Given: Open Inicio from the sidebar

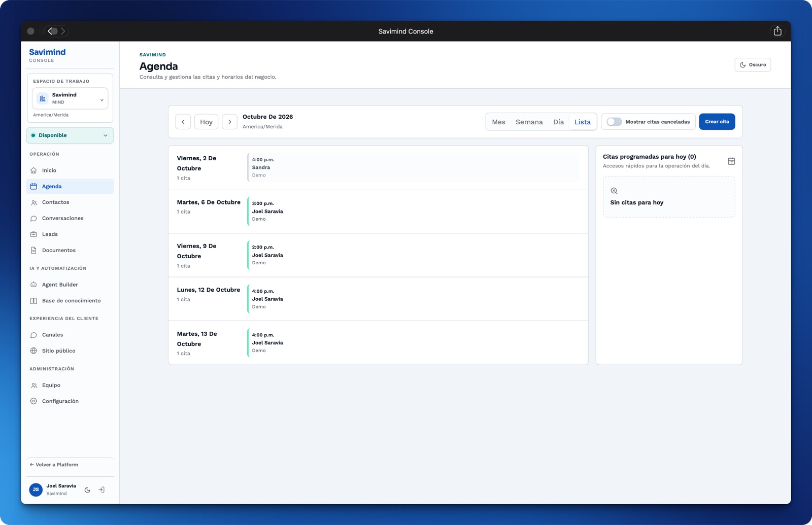Looking at the screenshot, I should point(70,170).
